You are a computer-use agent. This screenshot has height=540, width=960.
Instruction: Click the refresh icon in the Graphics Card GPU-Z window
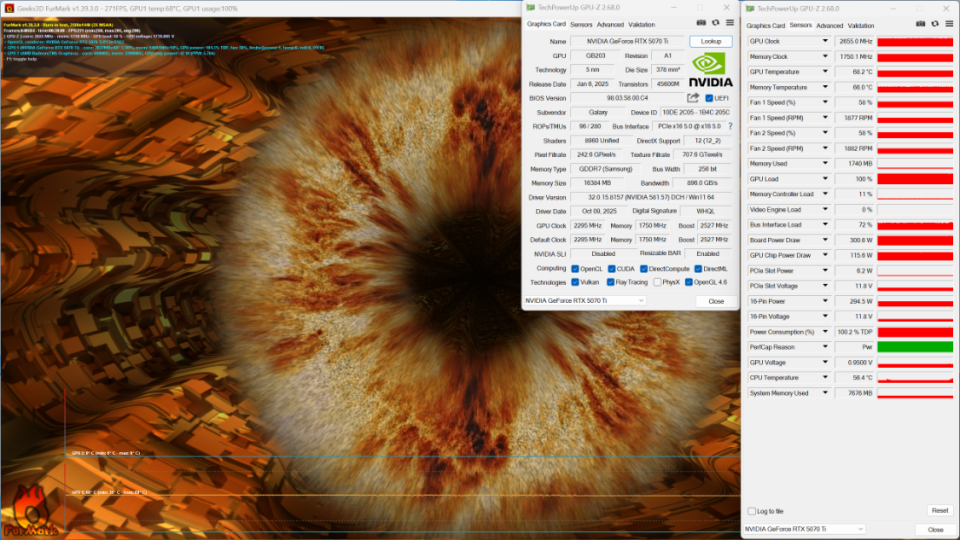[x=716, y=23]
